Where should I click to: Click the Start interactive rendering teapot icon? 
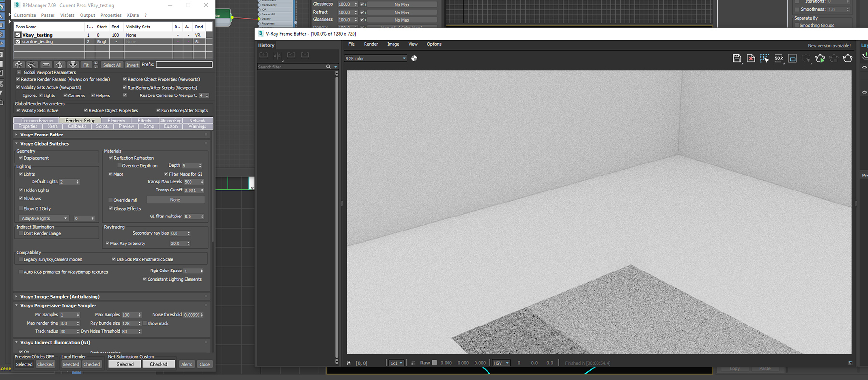coord(820,58)
